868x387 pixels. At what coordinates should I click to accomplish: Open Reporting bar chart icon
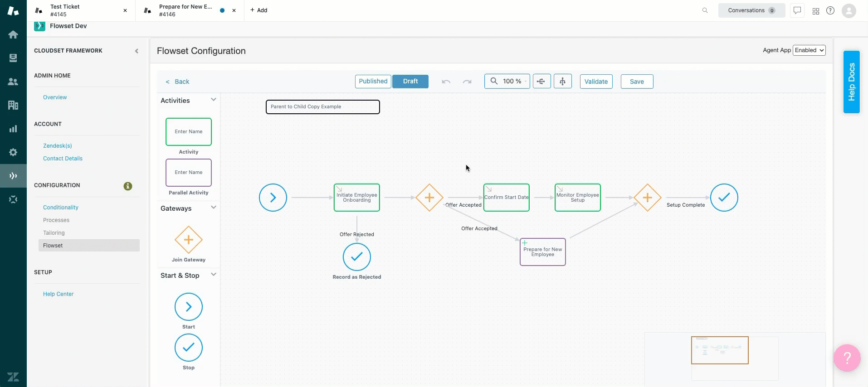click(13, 129)
